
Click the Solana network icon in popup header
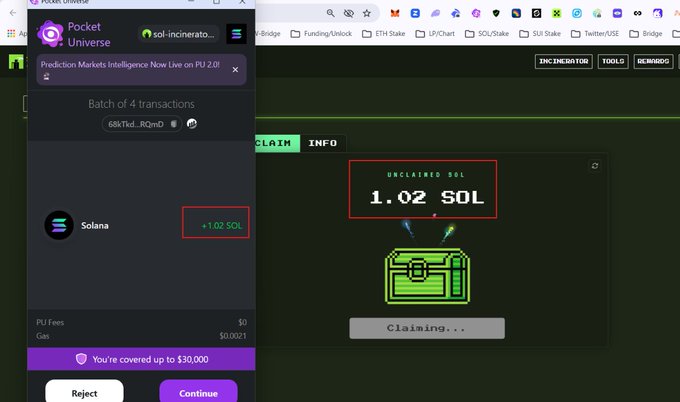tap(236, 34)
